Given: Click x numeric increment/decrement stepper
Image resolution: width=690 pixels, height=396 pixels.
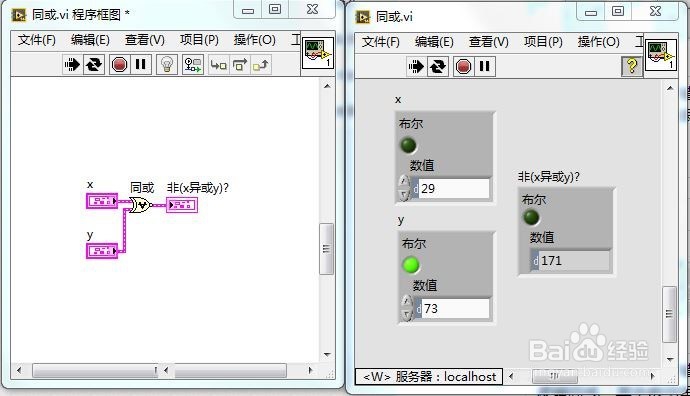Looking at the screenshot, I should tap(404, 188).
